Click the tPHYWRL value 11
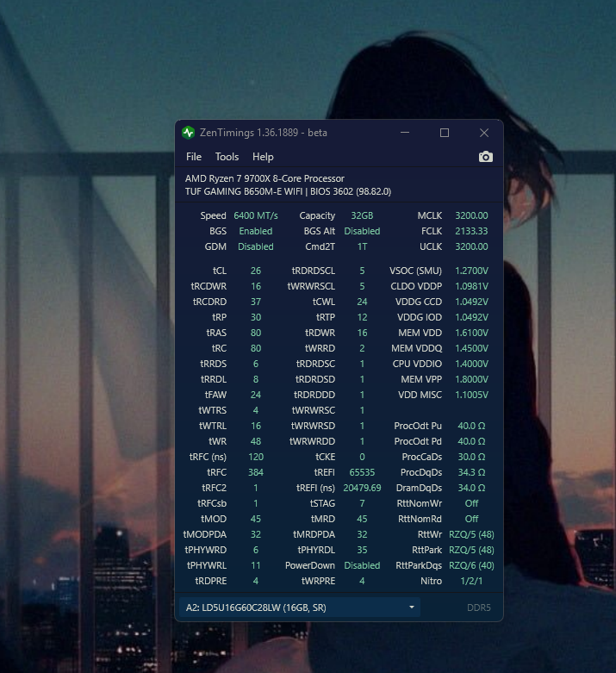This screenshot has width=616, height=673. (x=255, y=565)
